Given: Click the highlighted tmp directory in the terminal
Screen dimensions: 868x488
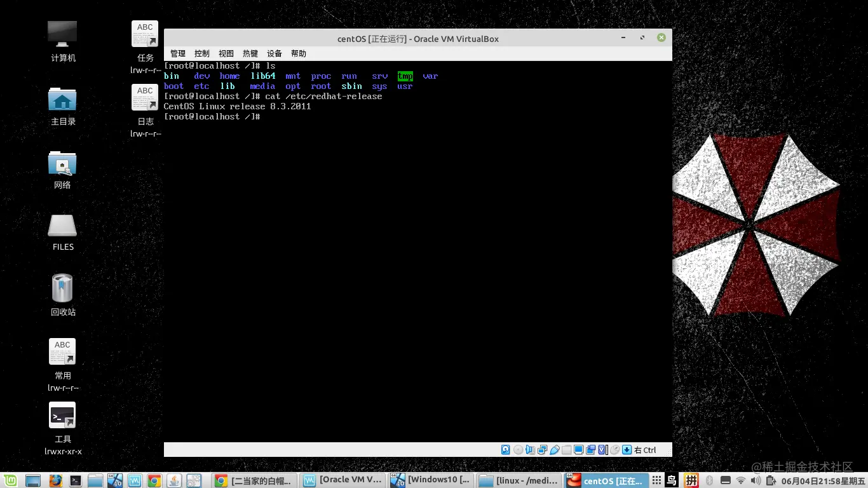Looking at the screenshot, I should click(405, 76).
